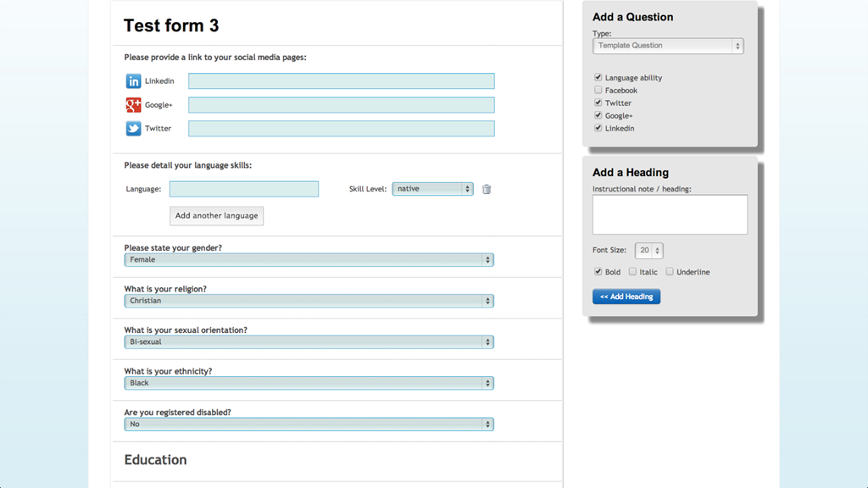868x488 pixels.
Task: Focus the instructional note heading text area
Action: coord(670,214)
